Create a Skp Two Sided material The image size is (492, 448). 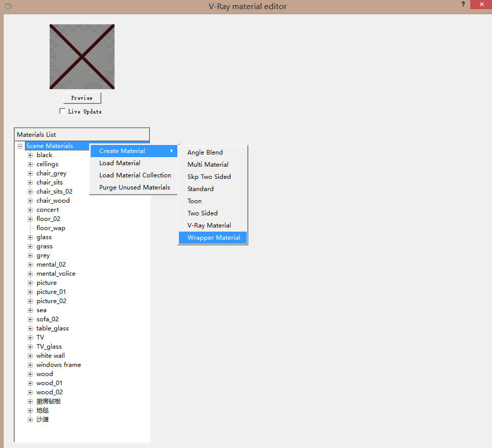click(213, 177)
